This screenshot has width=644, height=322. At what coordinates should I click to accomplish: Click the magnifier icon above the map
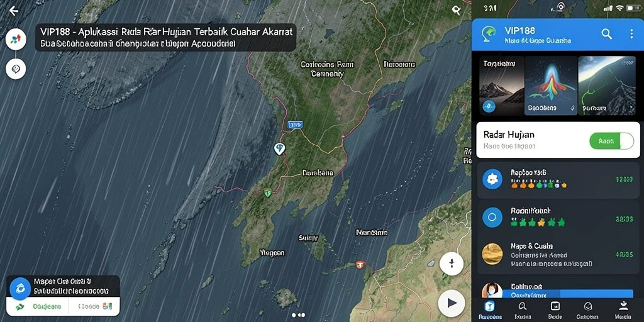coord(456,10)
